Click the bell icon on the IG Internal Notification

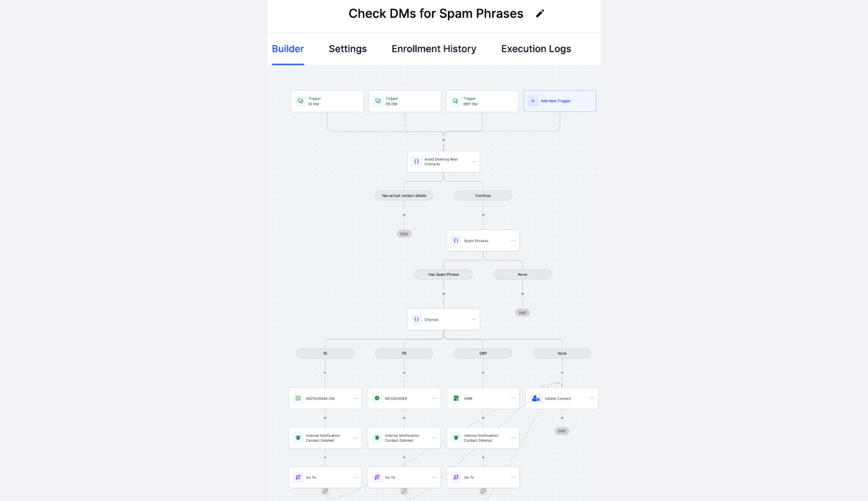[298, 438]
